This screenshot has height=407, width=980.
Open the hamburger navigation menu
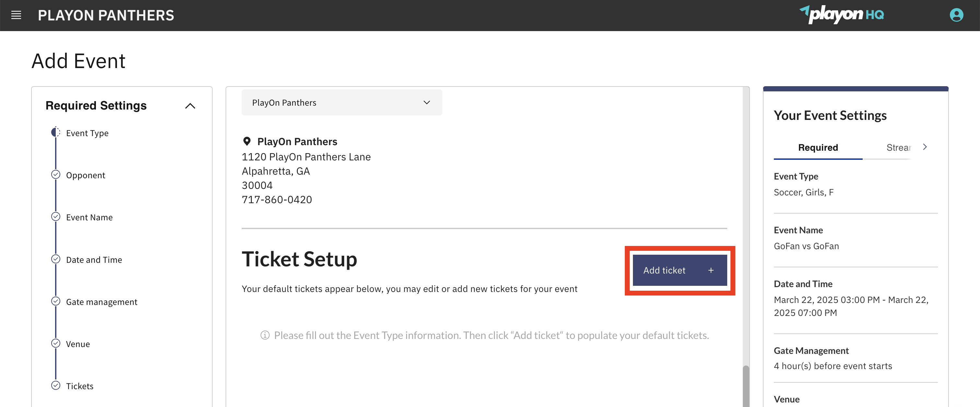(x=16, y=15)
